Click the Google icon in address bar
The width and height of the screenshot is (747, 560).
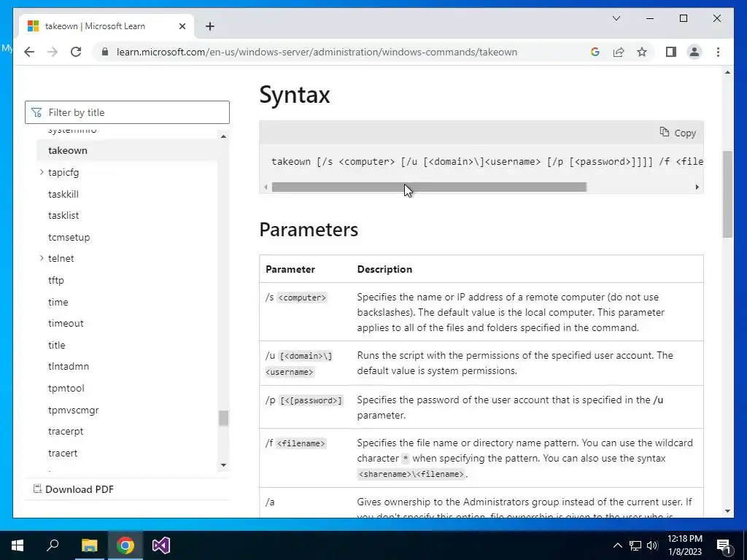point(595,52)
